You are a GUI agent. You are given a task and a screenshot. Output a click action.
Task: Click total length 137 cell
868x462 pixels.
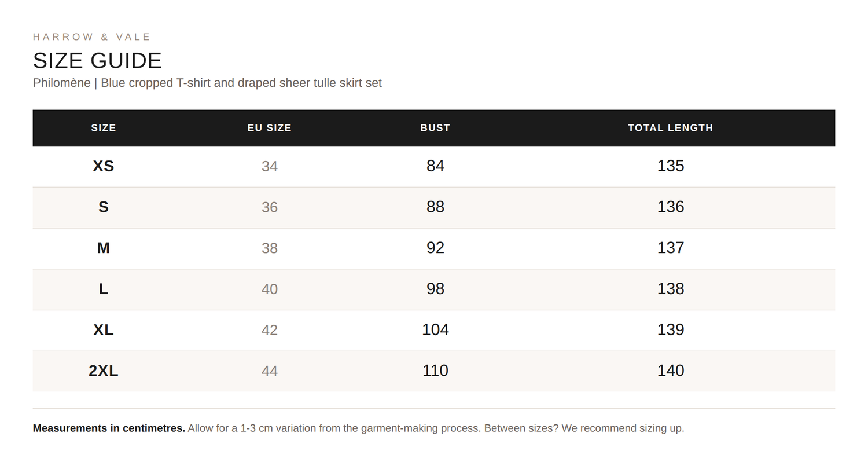(x=671, y=248)
